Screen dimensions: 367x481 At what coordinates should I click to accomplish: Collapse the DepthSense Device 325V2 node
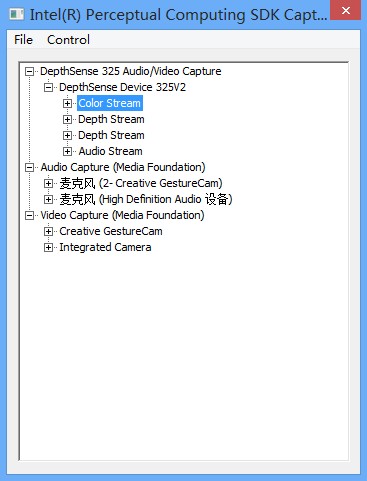(x=49, y=87)
